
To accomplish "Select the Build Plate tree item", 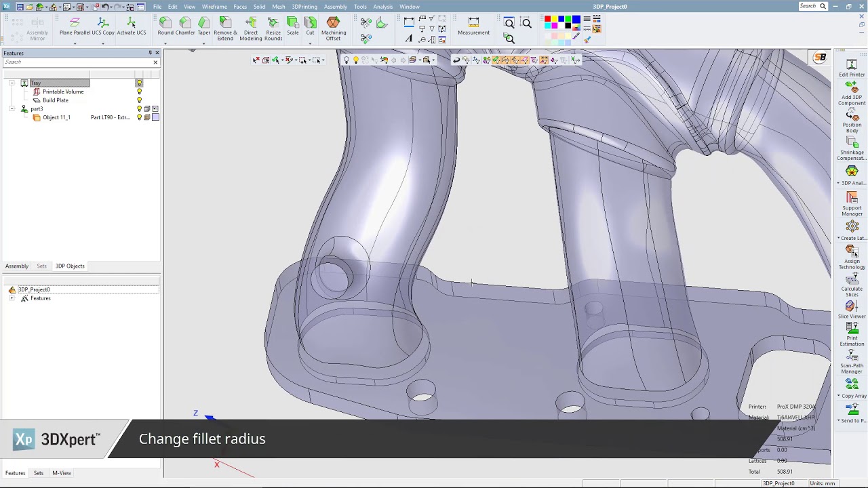I will [x=56, y=100].
